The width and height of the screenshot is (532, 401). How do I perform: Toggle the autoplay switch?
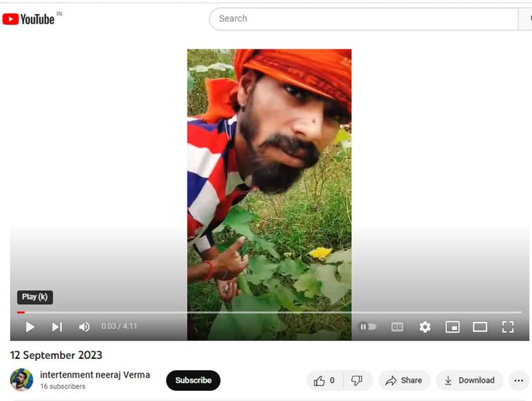coord(367,327)
